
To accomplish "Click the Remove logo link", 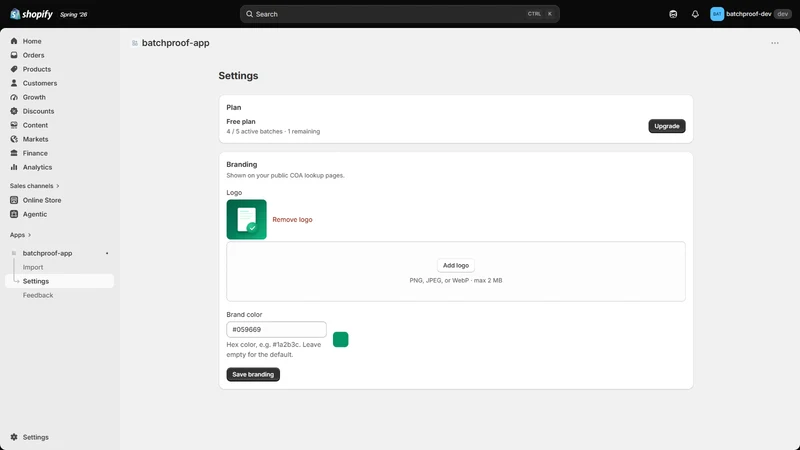I will pyautogui.click(x=292, y=219).
